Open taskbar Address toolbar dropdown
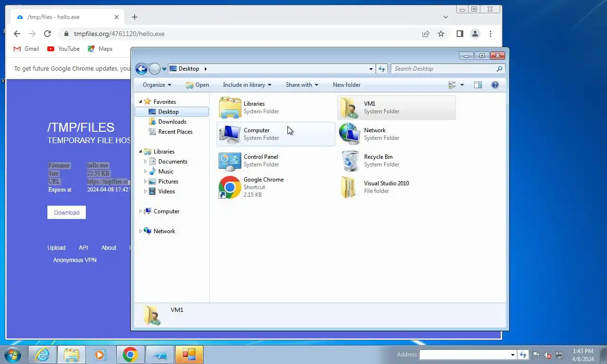Viewport: 607px width, 364px height. coord(513,355)
